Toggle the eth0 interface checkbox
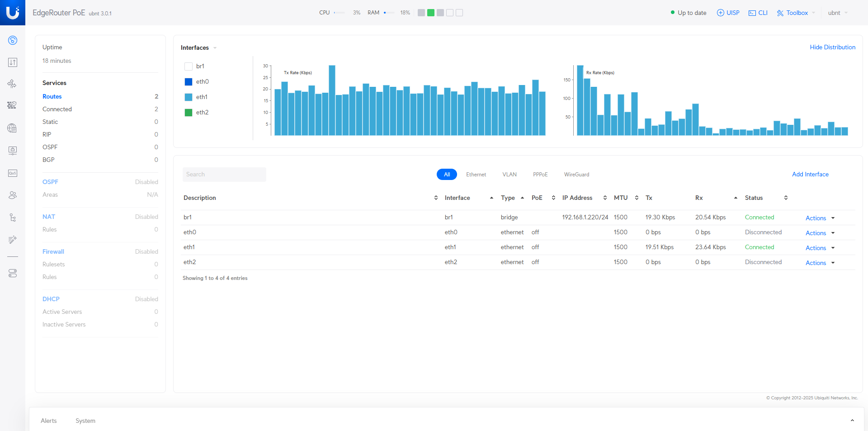This screenshot has height=431, width=868. [x=189, y=82]
